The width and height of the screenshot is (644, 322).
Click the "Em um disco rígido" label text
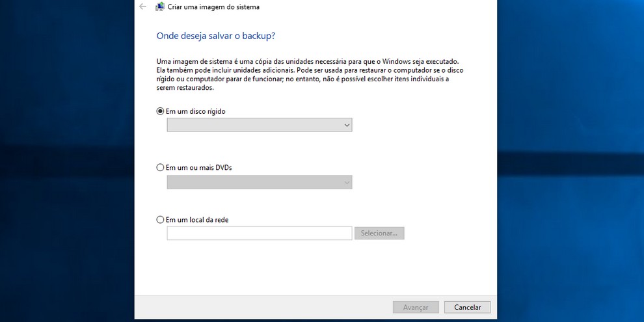pyautogui.click(x=196, y=111)
